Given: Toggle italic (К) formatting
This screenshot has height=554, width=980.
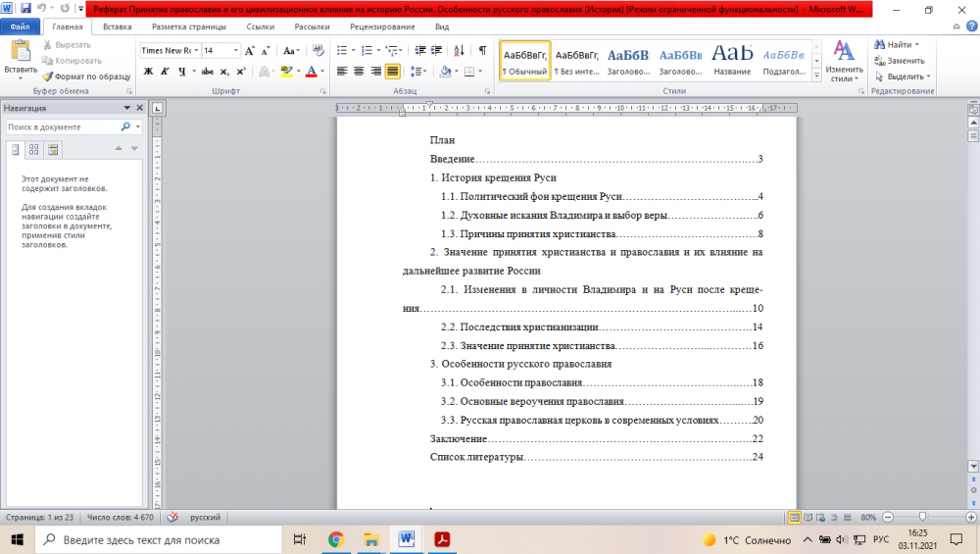Looking at the screenshot, I should [x=165, y=72].
